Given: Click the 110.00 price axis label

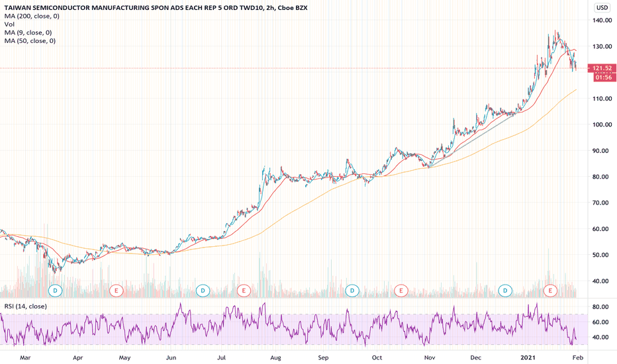Looking at the screenshot, I should 602,99.
